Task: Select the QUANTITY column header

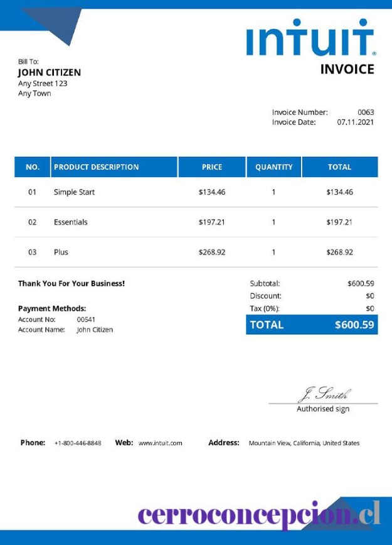Action: coord(274,167)
